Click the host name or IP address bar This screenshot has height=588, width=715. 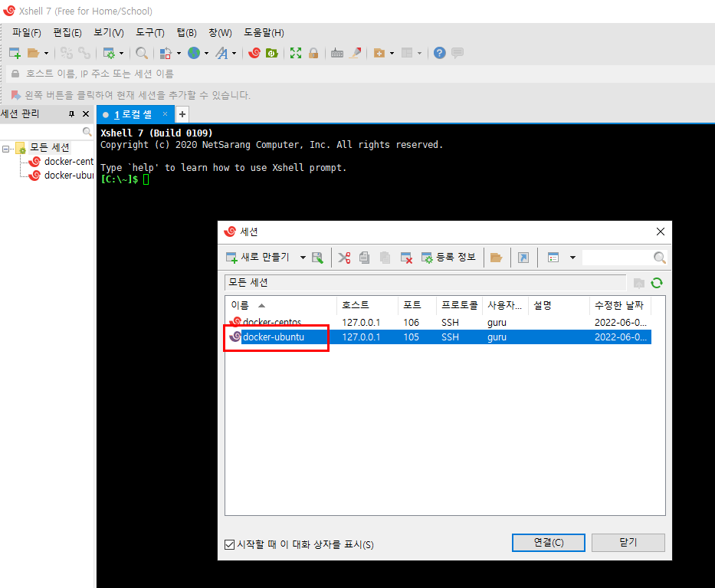[x=360, y=74]
